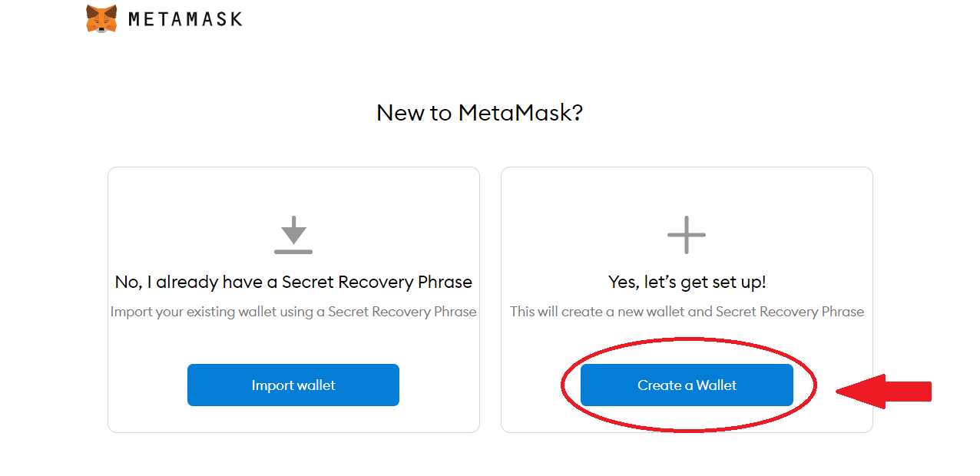980x476 pixels.
Task: Select the Import wallet button
Action: [293, 385]
